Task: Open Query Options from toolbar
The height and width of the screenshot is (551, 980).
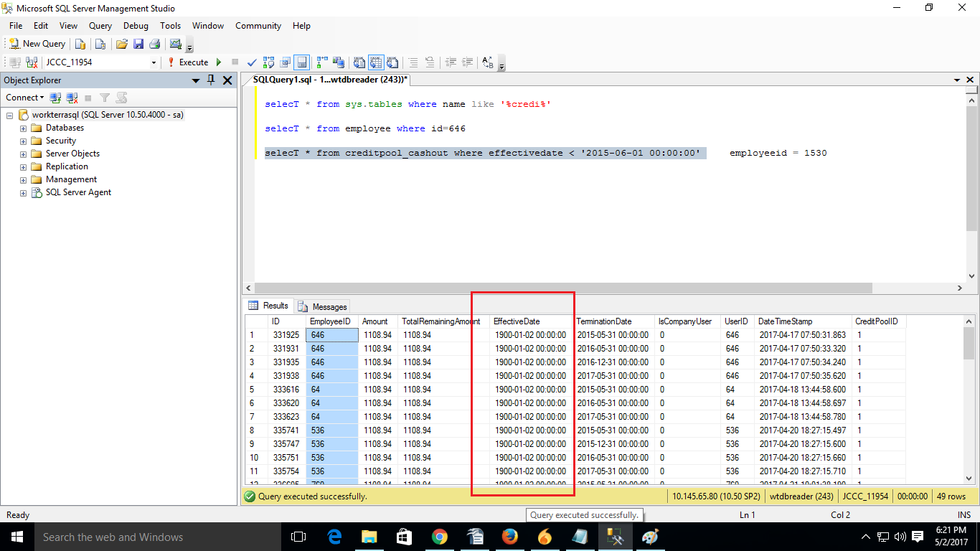Action: coord(286,62)
